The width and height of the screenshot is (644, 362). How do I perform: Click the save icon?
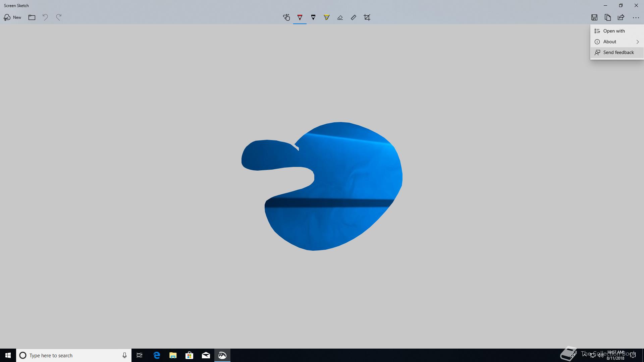(x=594, y=17)
